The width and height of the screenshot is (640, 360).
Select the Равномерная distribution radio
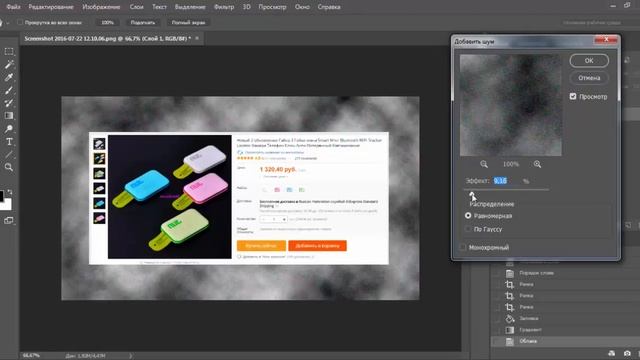pyautogui.click(x=468, y=216)
